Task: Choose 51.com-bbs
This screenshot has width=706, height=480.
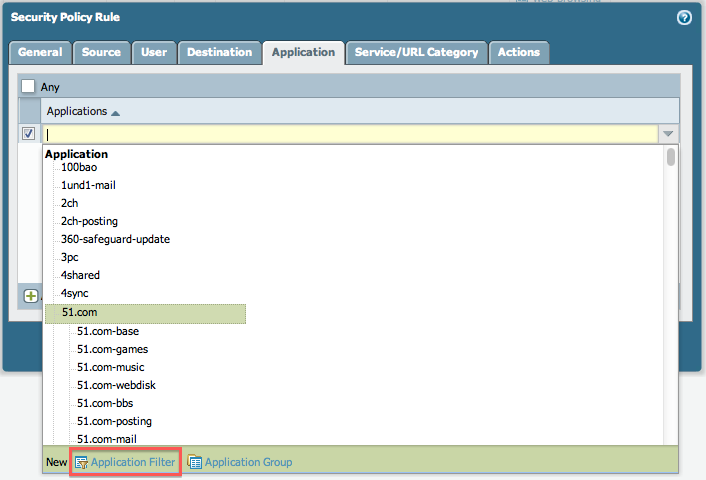Action: (105, 403)
